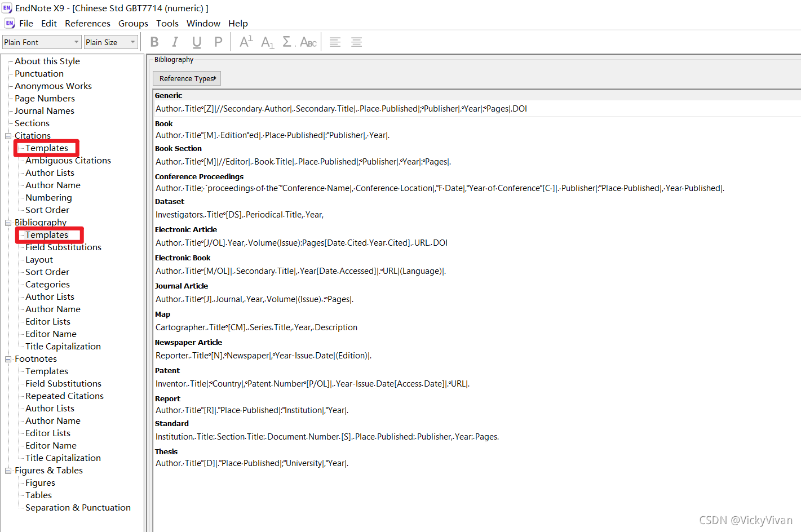Click the Standard template text line

[327, 437]
